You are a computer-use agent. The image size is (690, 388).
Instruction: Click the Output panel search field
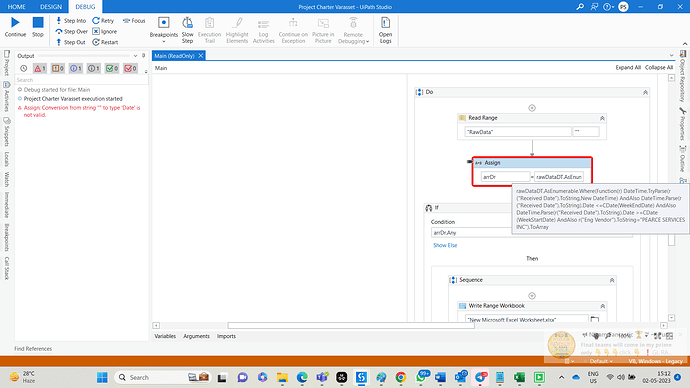click(x=81, y=80)
